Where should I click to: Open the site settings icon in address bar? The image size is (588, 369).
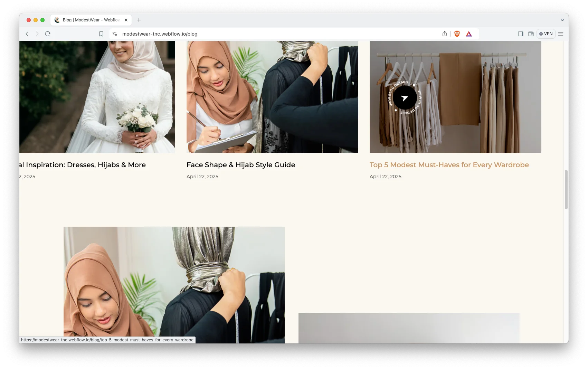(x=115, y=34)
